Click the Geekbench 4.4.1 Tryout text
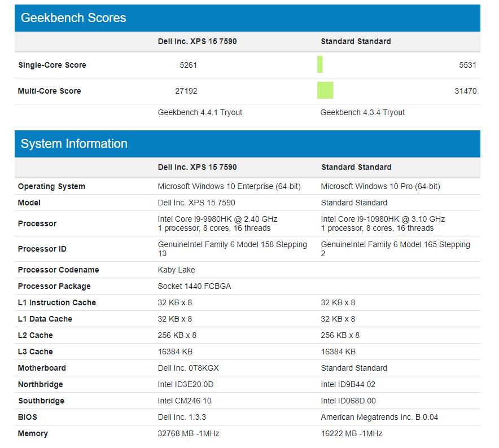Viewport: 499px width, 448px height. (200, 112)
